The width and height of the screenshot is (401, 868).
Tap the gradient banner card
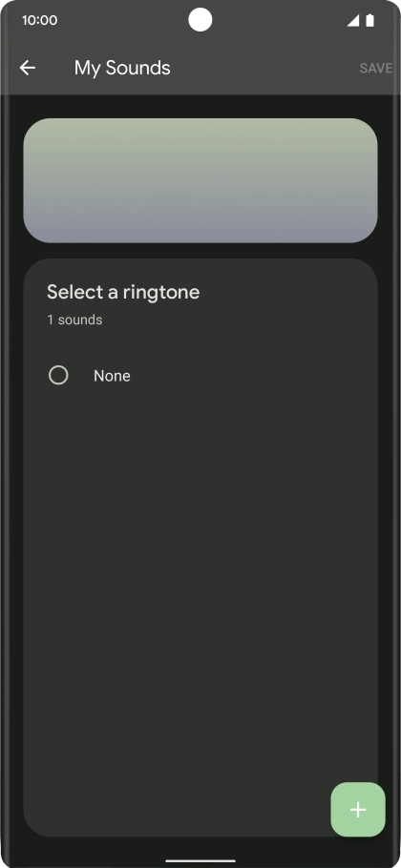200,180
